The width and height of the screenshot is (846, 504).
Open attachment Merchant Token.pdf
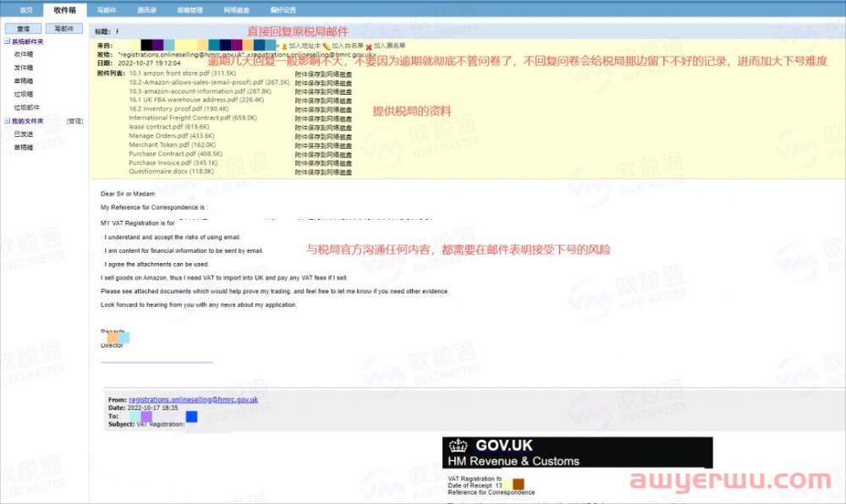(x=172, y=145)
